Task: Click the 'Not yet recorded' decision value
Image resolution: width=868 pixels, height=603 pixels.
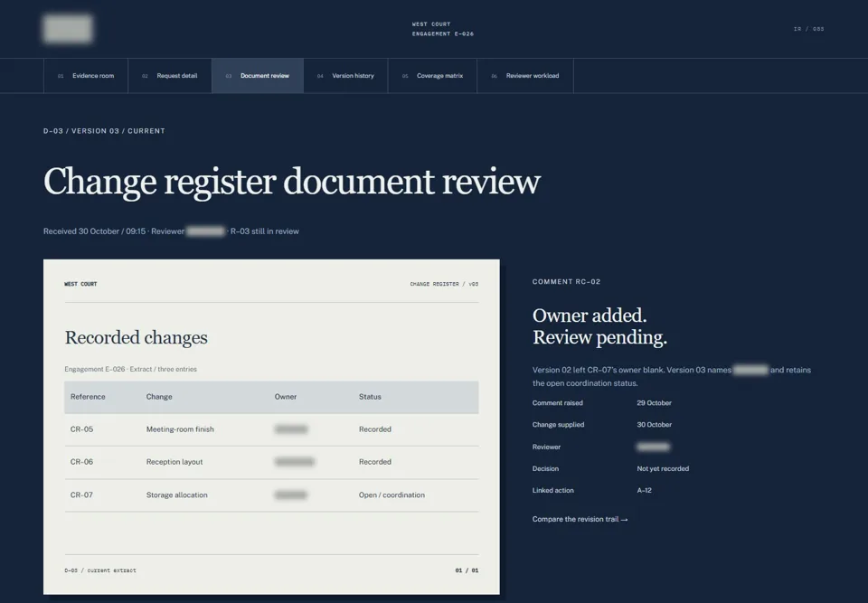Action: [663, 468]
